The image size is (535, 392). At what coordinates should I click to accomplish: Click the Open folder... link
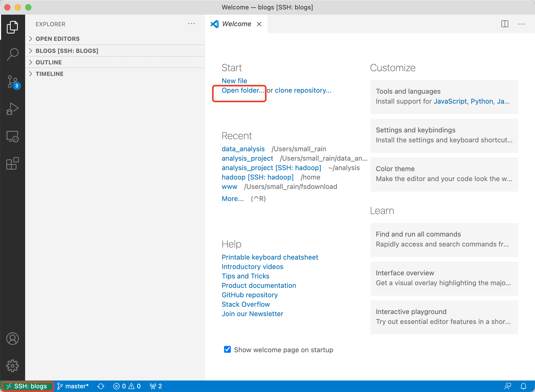pyautogui.click(x=243, y=90)
